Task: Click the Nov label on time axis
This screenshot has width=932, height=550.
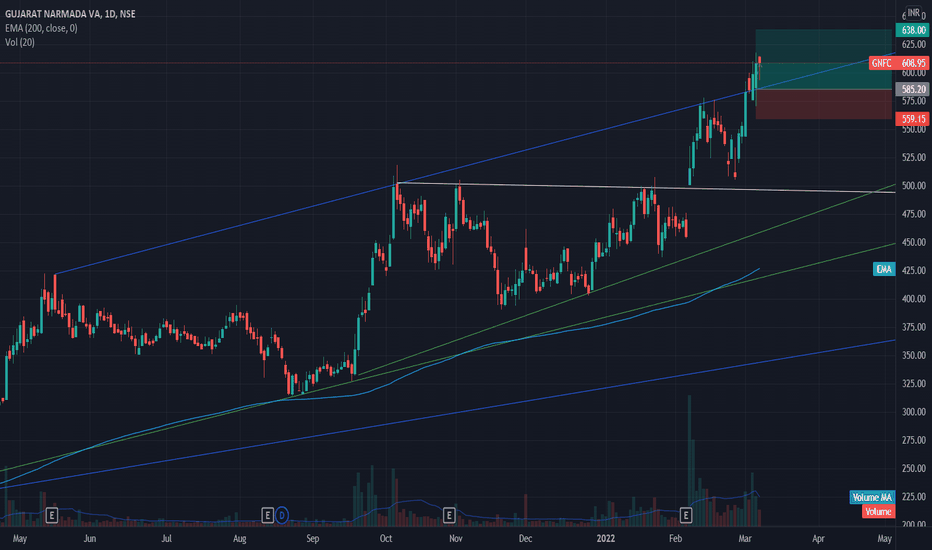Action: tap(455, 539)
